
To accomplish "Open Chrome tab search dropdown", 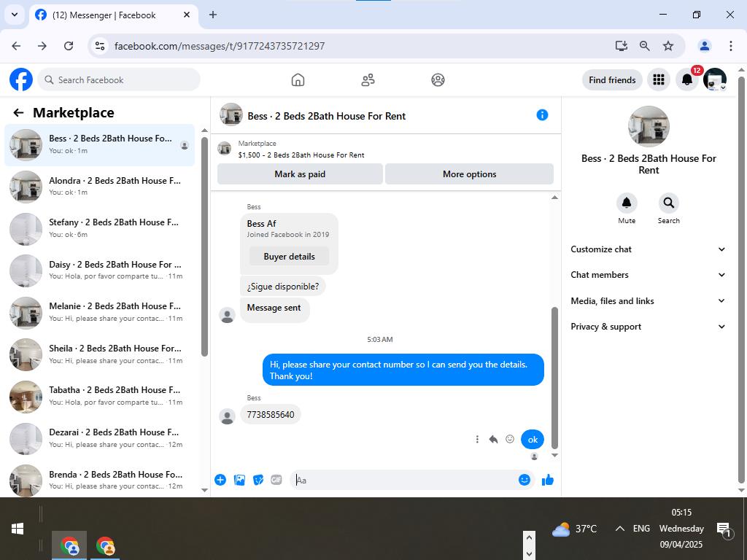I will (15, 15).
